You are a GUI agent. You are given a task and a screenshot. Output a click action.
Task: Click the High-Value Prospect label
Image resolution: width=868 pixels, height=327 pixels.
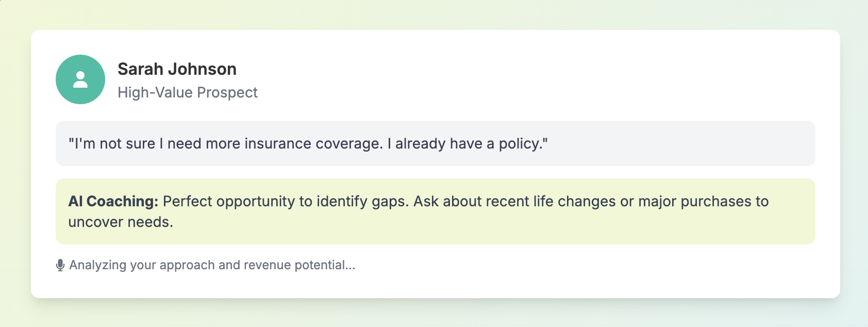coord(188,92)
